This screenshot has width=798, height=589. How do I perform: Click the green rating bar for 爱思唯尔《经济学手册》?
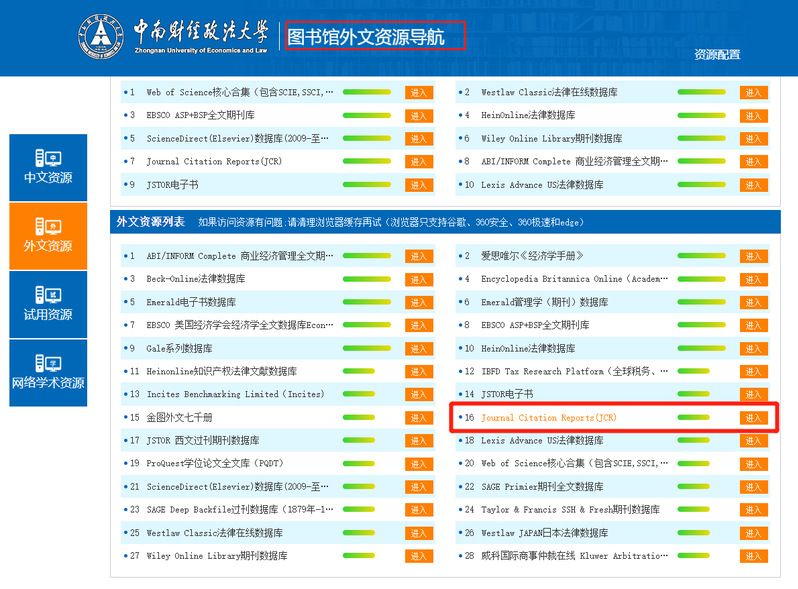(701, 256)
